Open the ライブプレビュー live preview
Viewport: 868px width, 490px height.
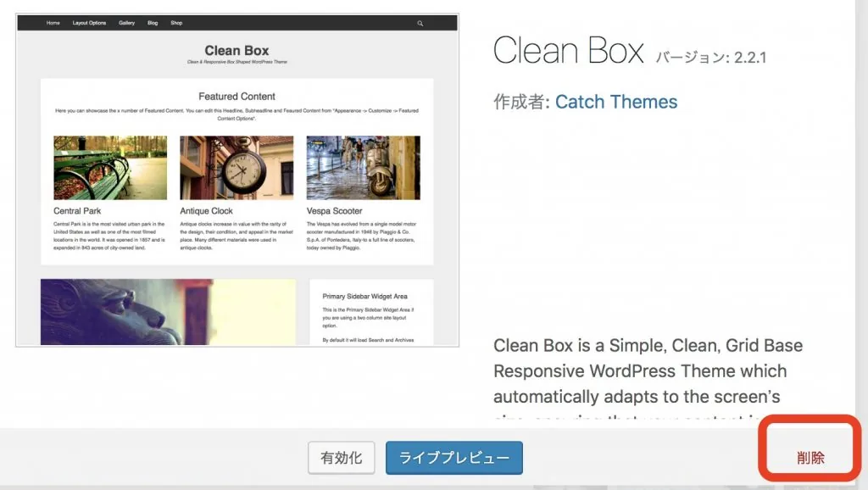(454, 457)
